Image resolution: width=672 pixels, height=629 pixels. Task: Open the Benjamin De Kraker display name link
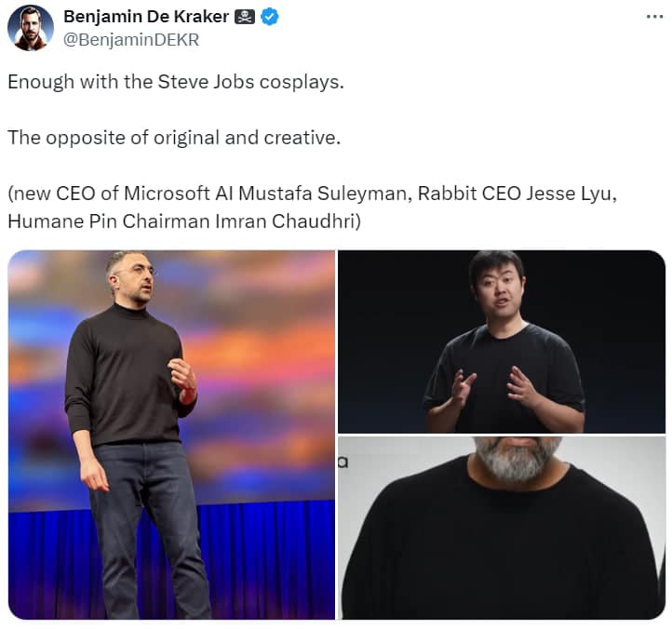coord(147,18)
